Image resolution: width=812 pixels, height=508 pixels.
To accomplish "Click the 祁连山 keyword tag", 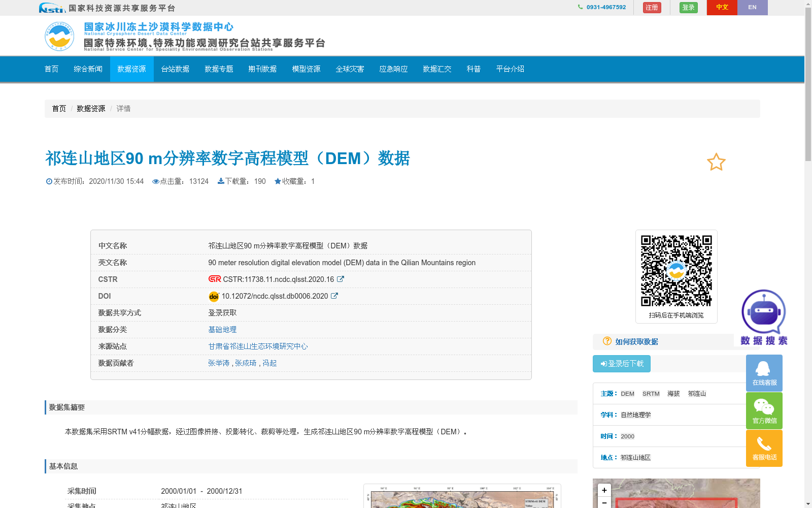I will click(x=697, y=394).
